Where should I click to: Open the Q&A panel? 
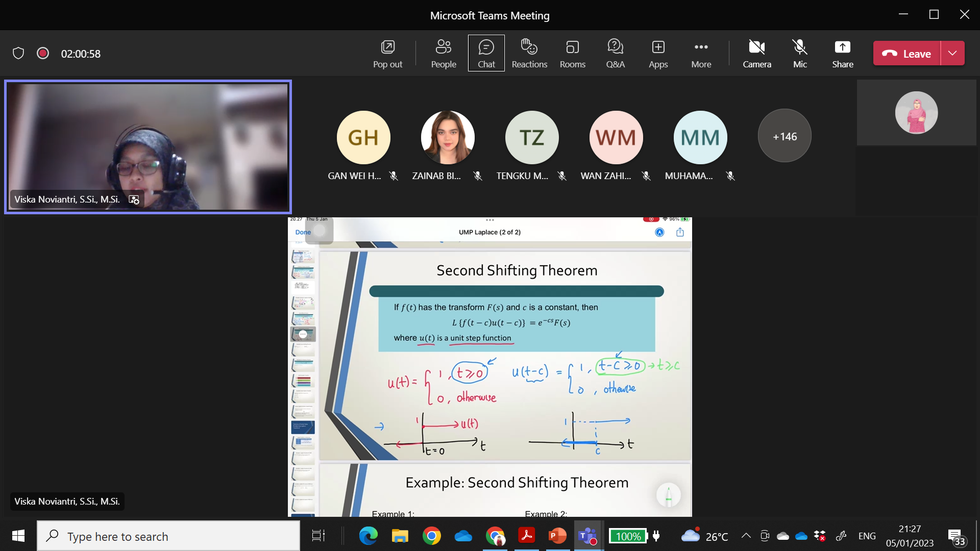[615, 54]
